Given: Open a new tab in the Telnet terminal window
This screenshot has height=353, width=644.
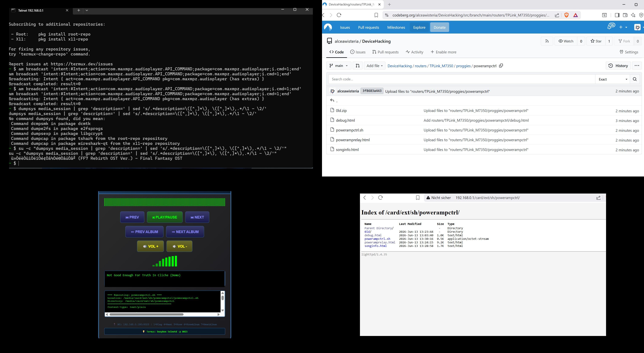Looking at the screenshot, I should pos(79,10).
